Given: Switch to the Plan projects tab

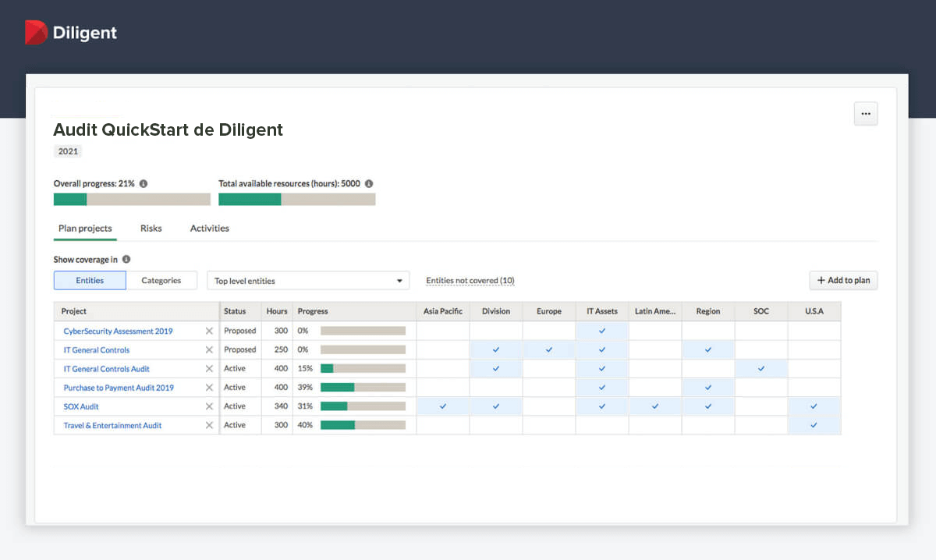Looking at the screenshot, I should [85, 229].
